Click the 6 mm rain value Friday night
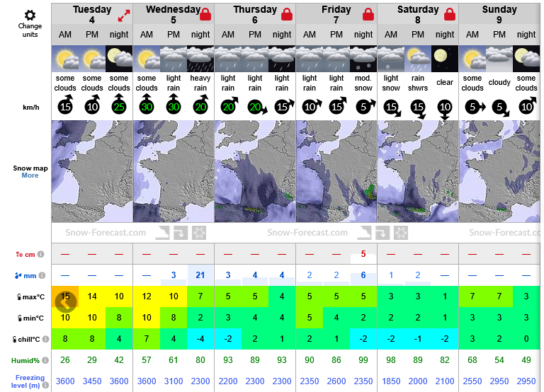Screen dimensions: 544x392 pyautogui.click(x=363, y=275)
